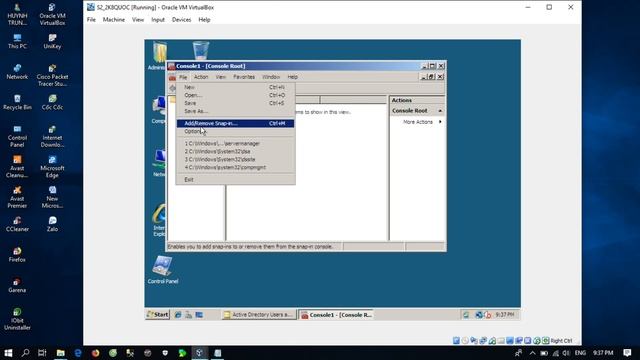Open the VirtualBox View menu
640x360 pixels.
[138, 20]
